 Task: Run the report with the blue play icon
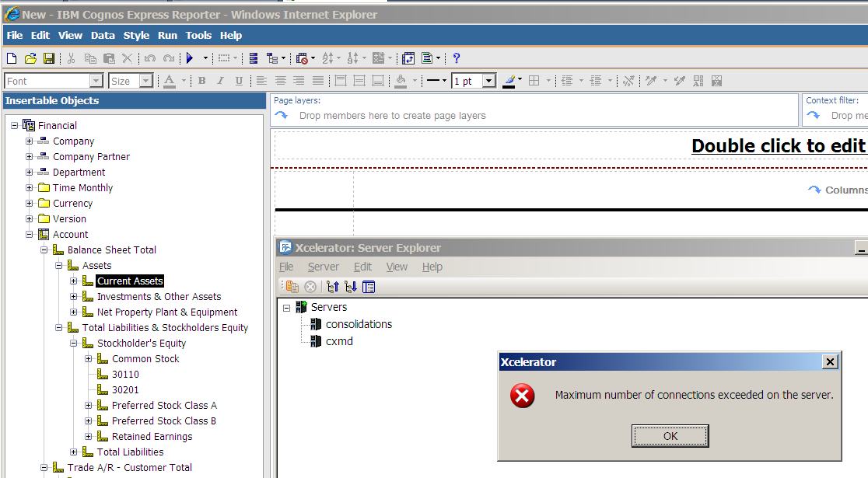pyautogui.click(x=190, y=58)
